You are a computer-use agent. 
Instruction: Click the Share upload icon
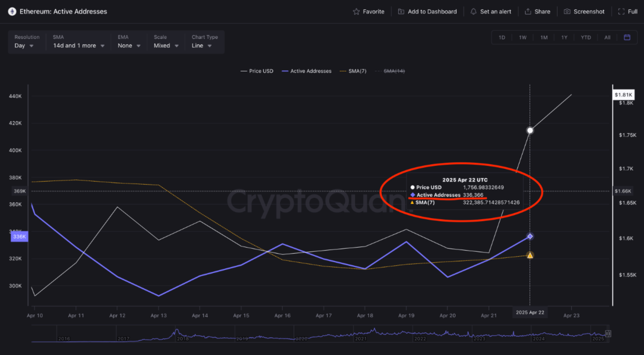(528, 12)
